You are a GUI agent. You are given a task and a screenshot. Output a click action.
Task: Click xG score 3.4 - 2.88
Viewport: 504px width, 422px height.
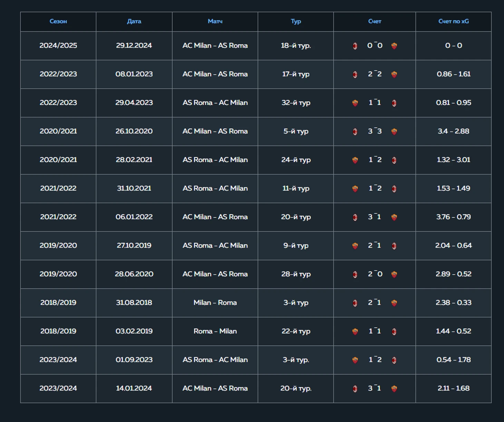pyautogui.click(x=454, y=131)
